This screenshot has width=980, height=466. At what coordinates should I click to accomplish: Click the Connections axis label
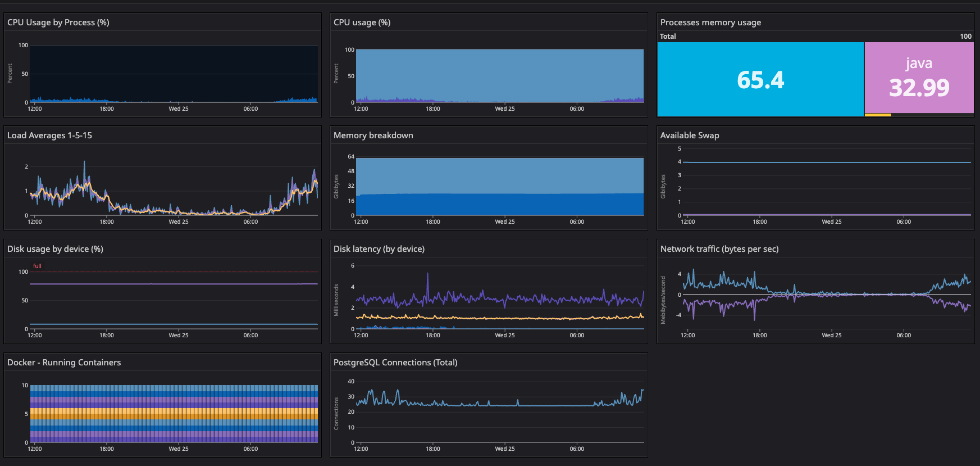point(336,413)
